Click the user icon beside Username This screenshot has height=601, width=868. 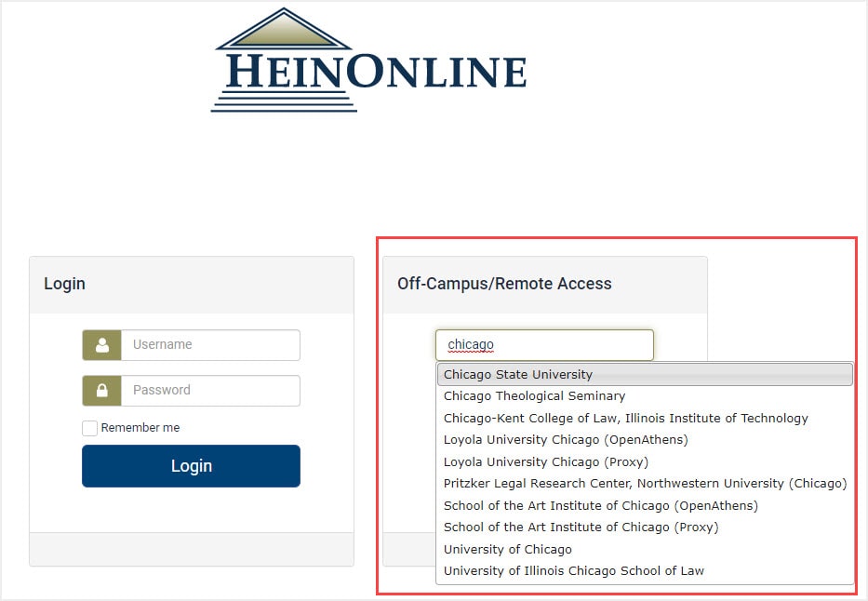click(x=101, y=345)
